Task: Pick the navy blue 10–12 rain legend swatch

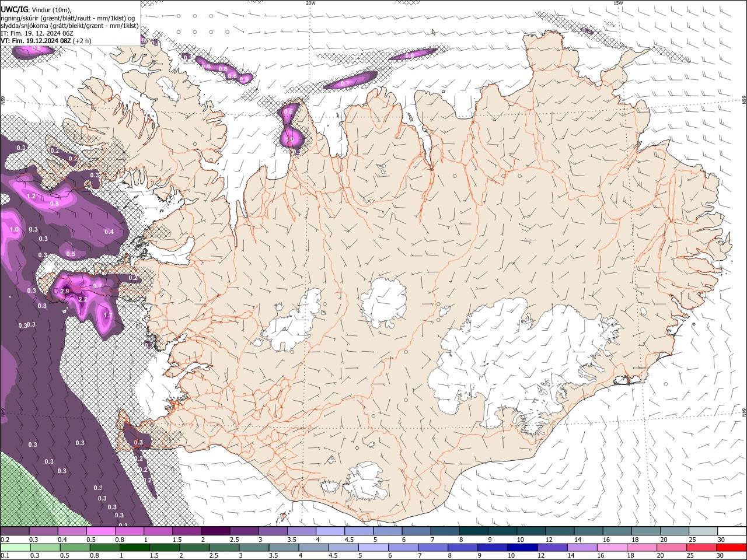Action: [x=522, y=547]
